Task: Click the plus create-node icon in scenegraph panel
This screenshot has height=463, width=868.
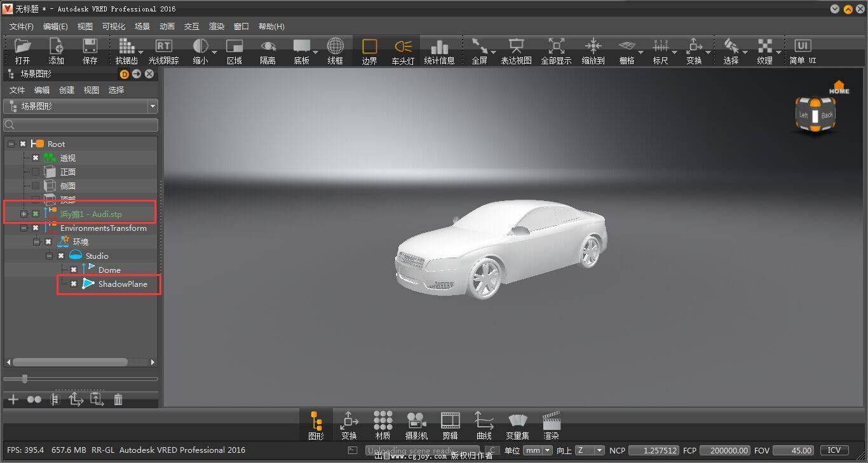Action: 13,399
